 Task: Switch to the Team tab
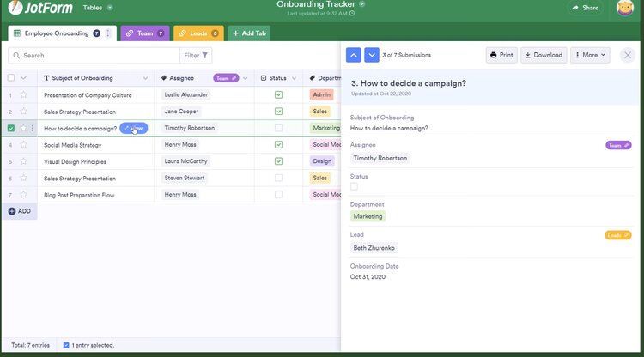tap(145, 33)
